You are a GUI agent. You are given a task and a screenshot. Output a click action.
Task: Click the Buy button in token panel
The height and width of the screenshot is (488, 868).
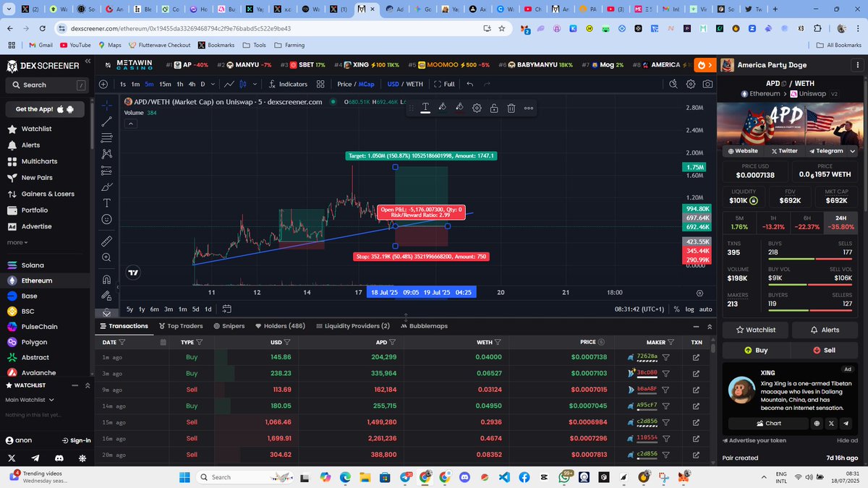[756, 350]
